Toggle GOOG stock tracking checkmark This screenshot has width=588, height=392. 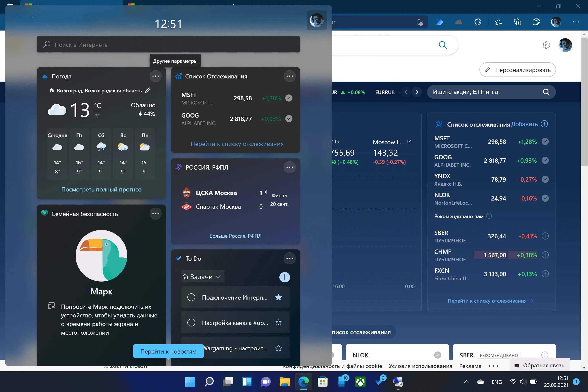(289, 119)
